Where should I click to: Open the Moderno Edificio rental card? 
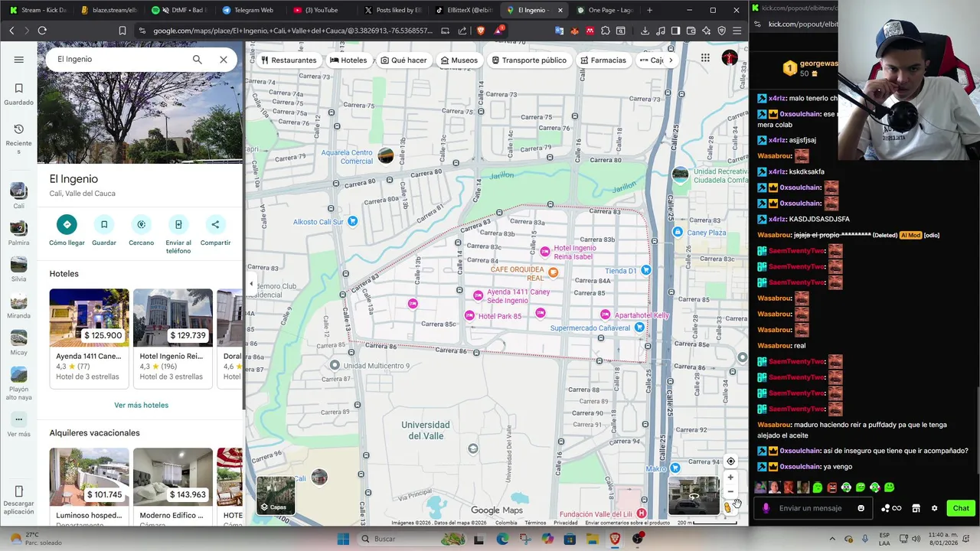[173, 485]
